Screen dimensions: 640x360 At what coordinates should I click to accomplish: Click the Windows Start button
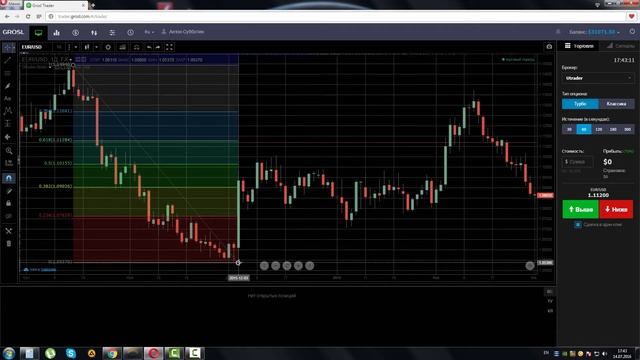(x=9, y=353)
